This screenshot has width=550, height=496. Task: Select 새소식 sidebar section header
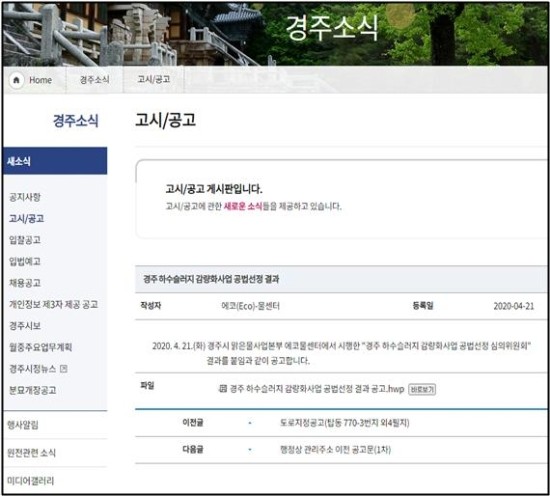[x=55, y=161]
